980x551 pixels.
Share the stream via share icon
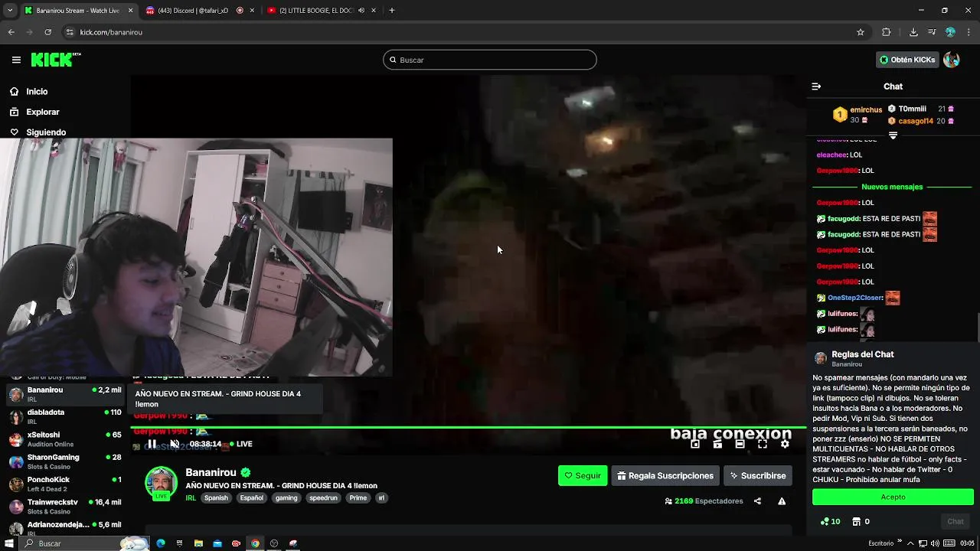[757, 501]
